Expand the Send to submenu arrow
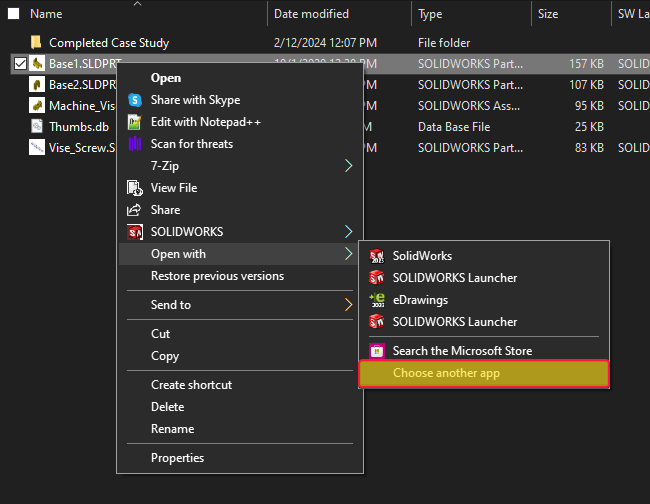The width and height of the screenshot is (650, 504). pos(349,305)
